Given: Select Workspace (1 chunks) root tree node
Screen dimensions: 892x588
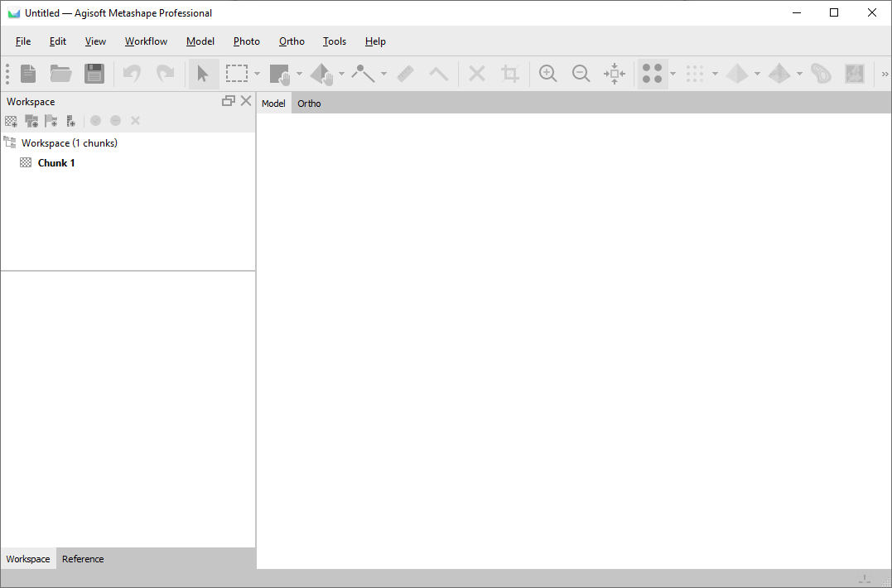Looking at the screenshot, I should click(70, 143).
